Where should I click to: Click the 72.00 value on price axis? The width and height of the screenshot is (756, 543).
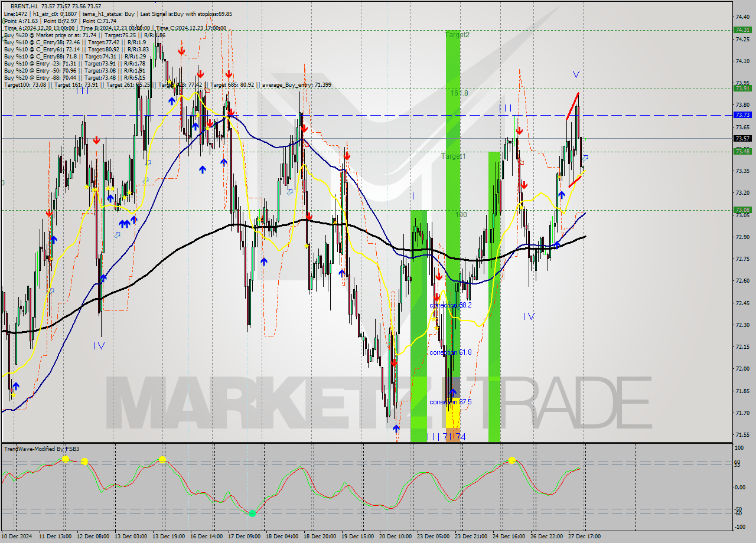click(x=742, y=369)
